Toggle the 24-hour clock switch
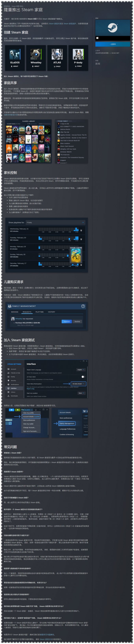This screenshot has width=134, height=644. pyautogui.click(x=83, y=377)
